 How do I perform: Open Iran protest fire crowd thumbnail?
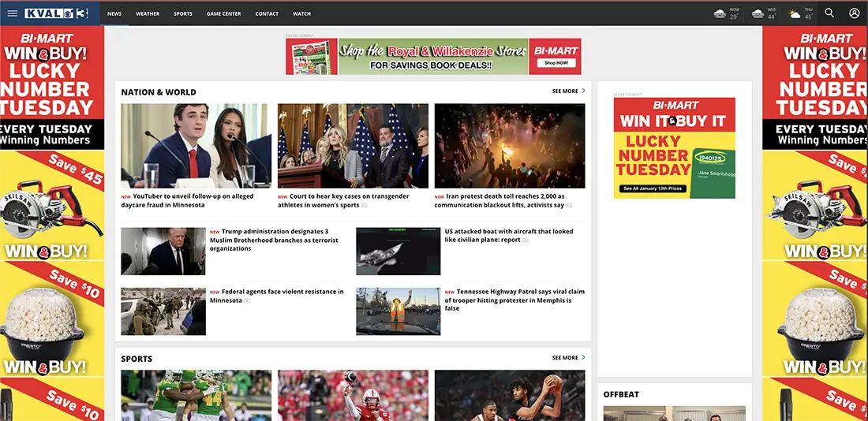click(x=510, y=146)
